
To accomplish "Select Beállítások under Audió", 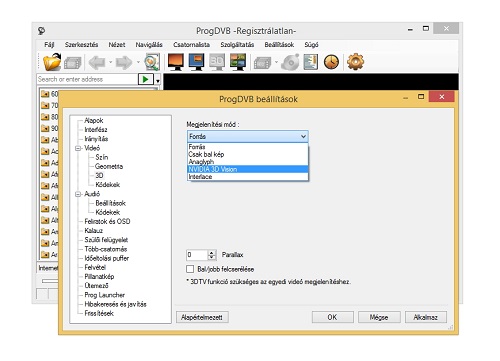I will pos(110,203).
